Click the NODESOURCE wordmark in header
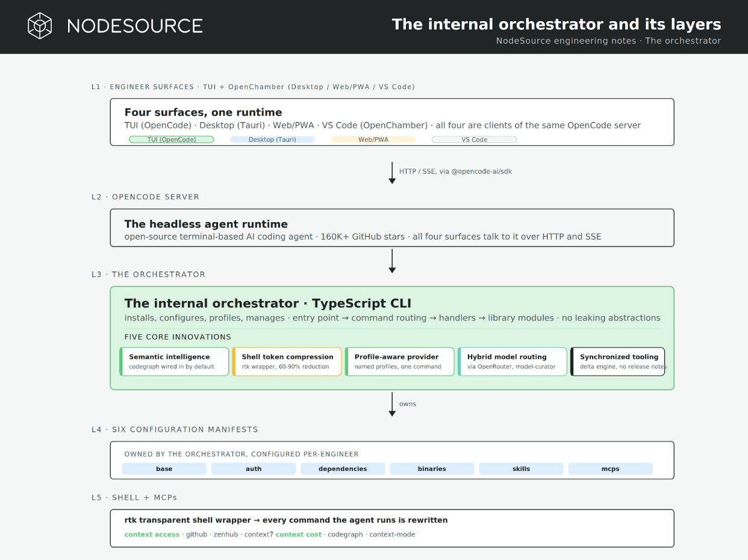 135,26
